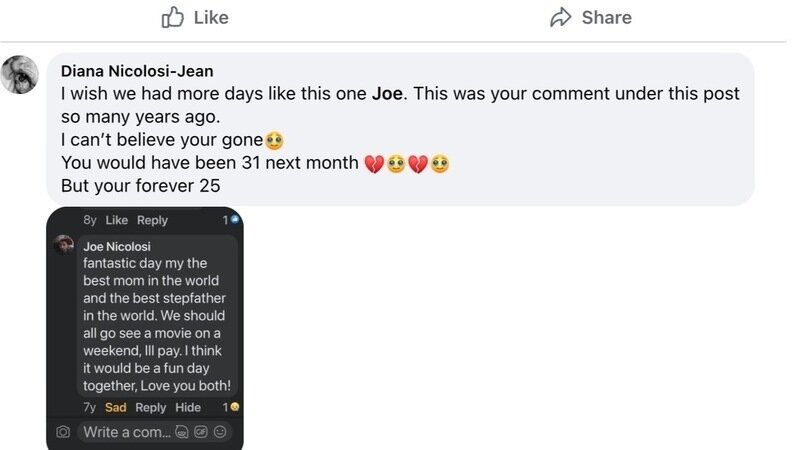Click Joe Nicolosi's small avatar

64,245
